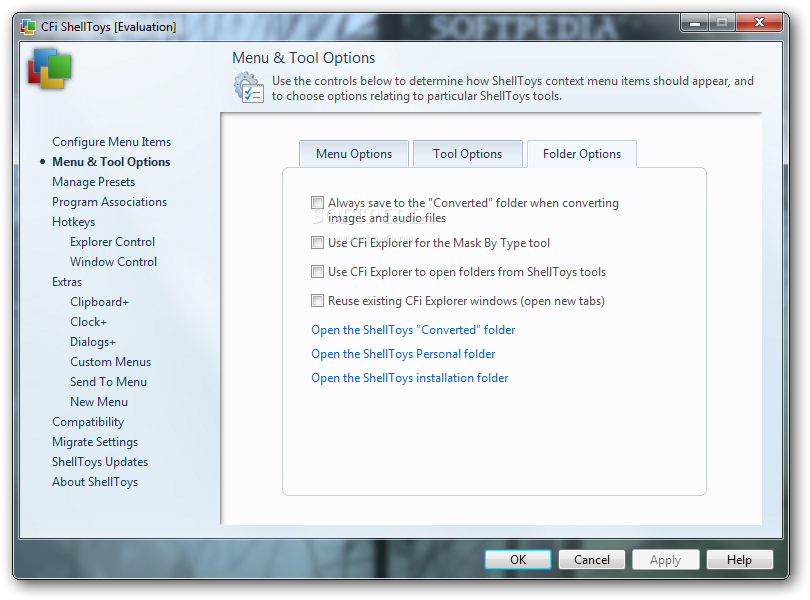Image resolution: width=810 pixels, height=600 pixels.
Task: Switch to the Tool Options tab
Action: click(x=468, y=154)
